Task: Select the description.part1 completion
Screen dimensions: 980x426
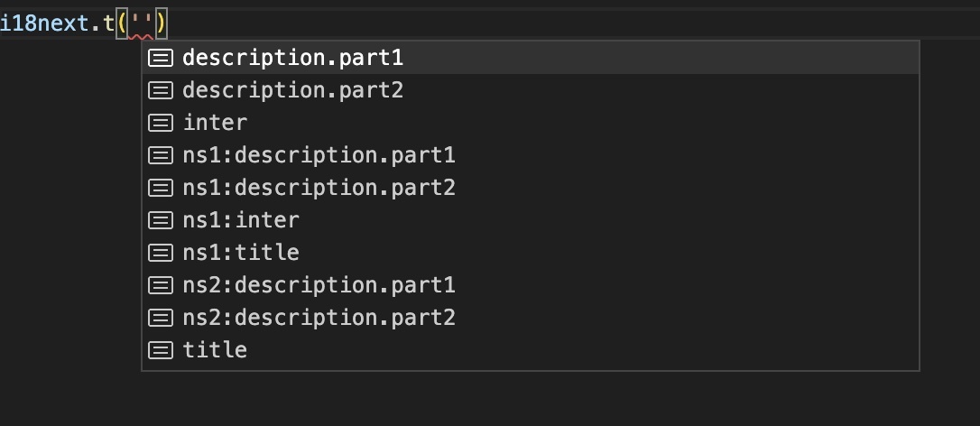Action: click(292, 58)
